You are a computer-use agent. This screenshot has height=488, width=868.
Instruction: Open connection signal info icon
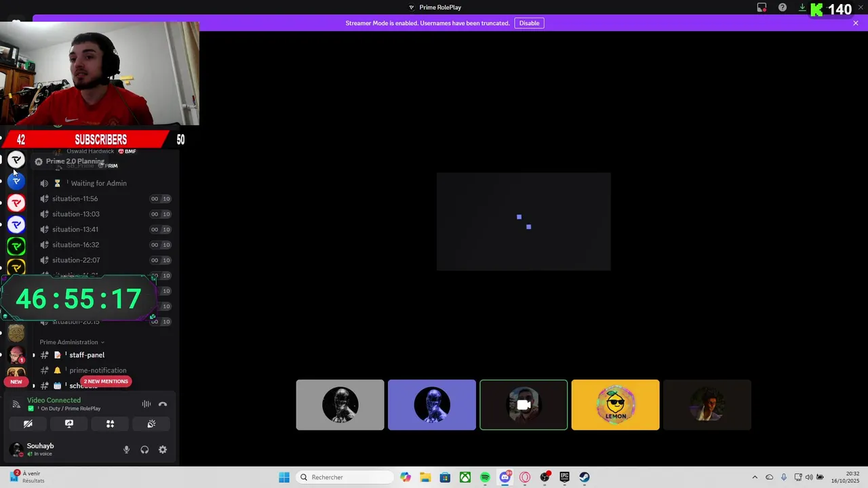coord(16,404)
